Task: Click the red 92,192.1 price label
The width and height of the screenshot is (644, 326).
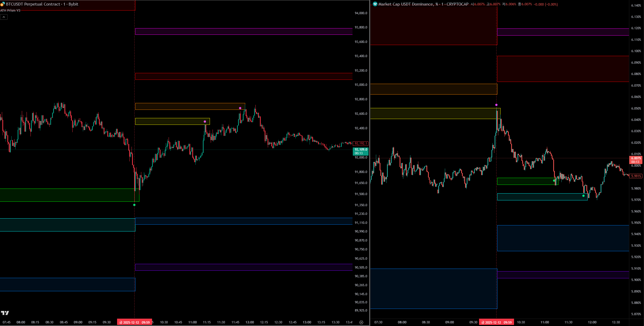Action: 361,144
